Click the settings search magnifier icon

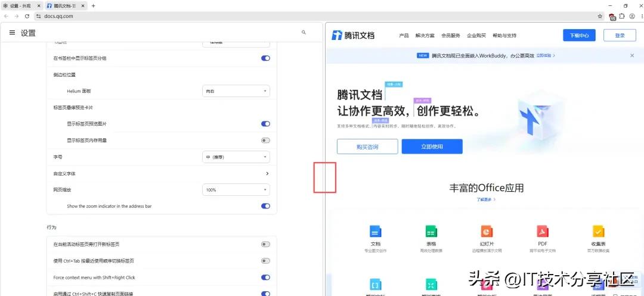304,32
